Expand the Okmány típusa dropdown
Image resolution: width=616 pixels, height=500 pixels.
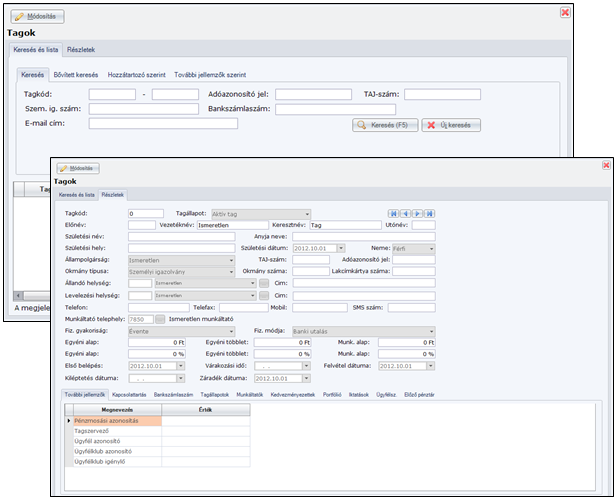tap(231, 271)
